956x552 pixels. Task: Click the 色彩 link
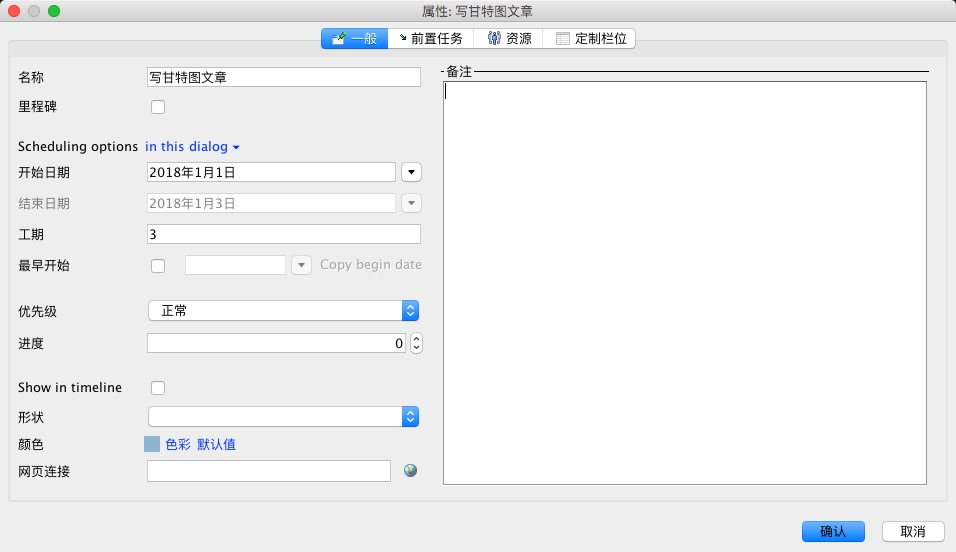point(178,444)
